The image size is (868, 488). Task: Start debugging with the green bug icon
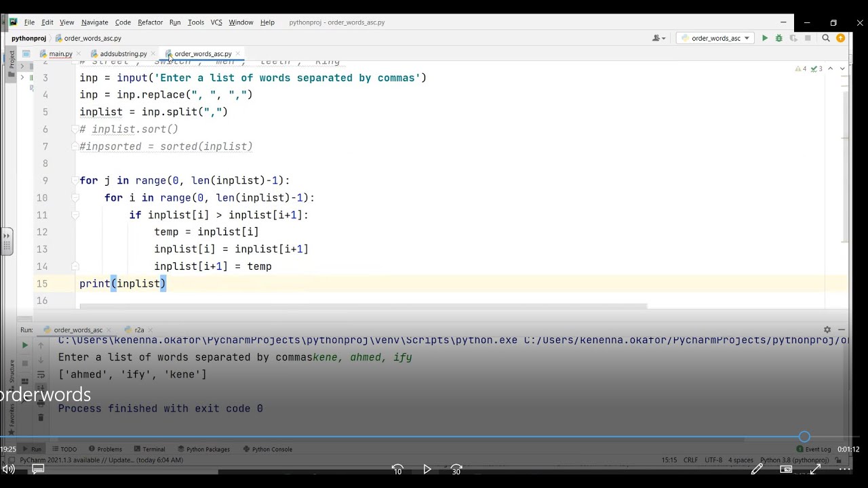point(779,39)
